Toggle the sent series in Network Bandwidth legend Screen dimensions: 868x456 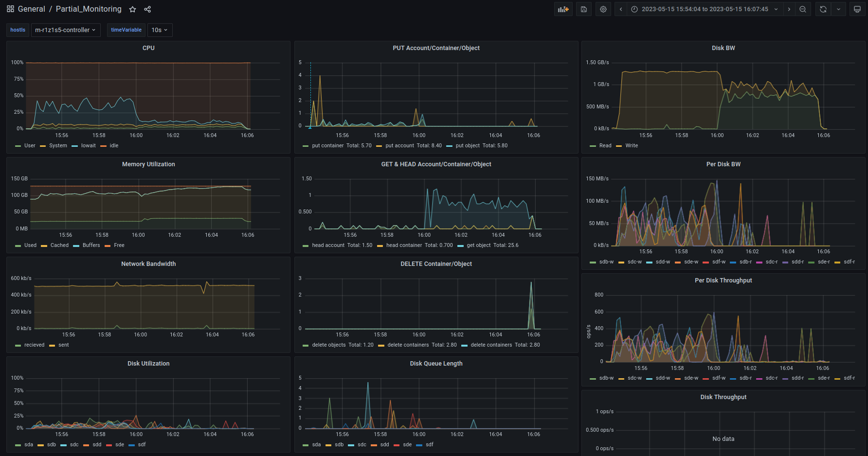[63, 345]
